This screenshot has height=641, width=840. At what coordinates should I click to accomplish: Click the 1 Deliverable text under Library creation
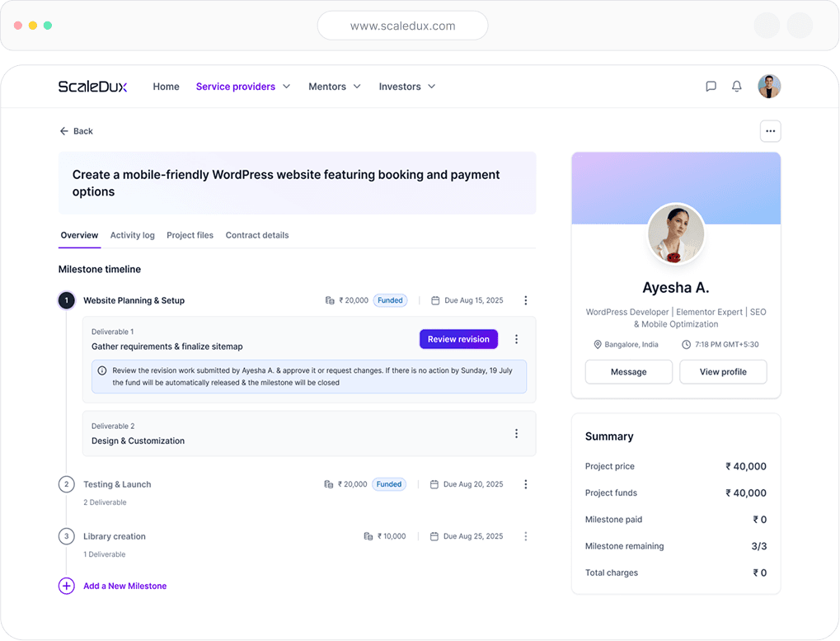tap(105, 554)
